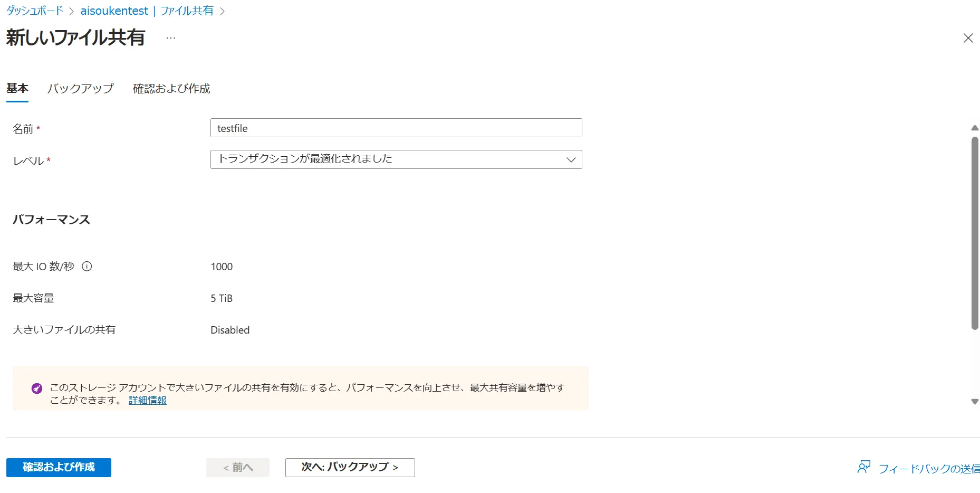Open the 詳細情報 link
The width and height of the screenshot is (980, 493).
[x=148, y=401]
